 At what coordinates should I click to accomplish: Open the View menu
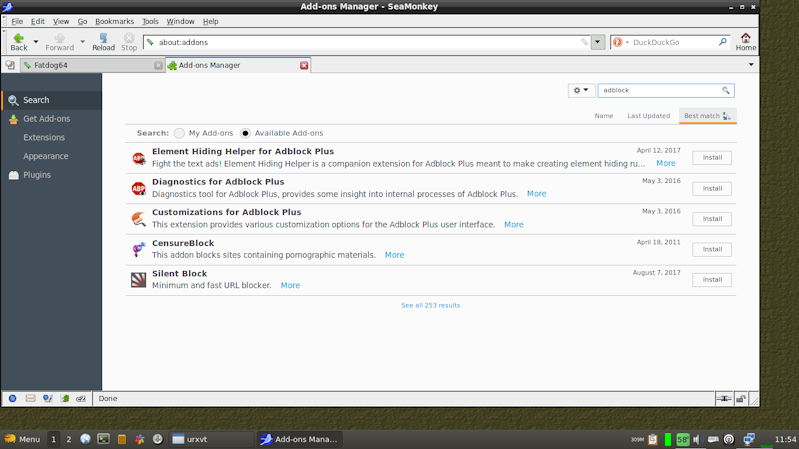[61, 21]
